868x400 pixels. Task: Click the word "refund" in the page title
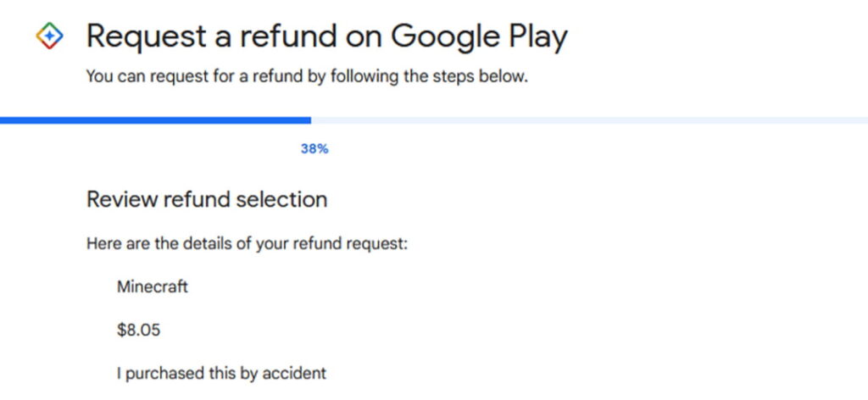285,36
